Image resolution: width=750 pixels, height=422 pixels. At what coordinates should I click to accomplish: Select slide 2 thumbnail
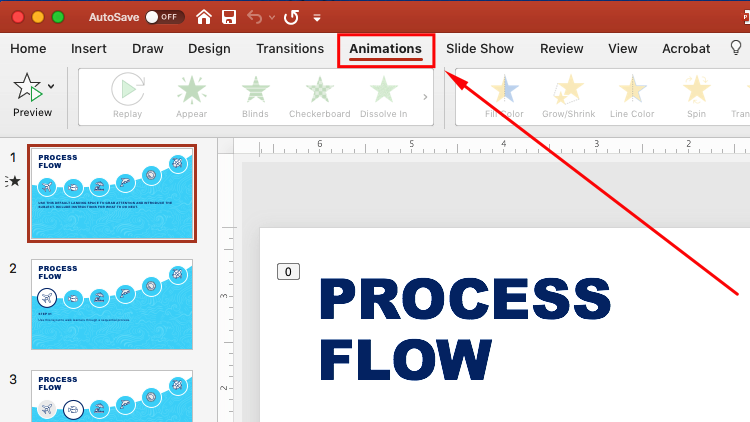(x=111, y=304)
